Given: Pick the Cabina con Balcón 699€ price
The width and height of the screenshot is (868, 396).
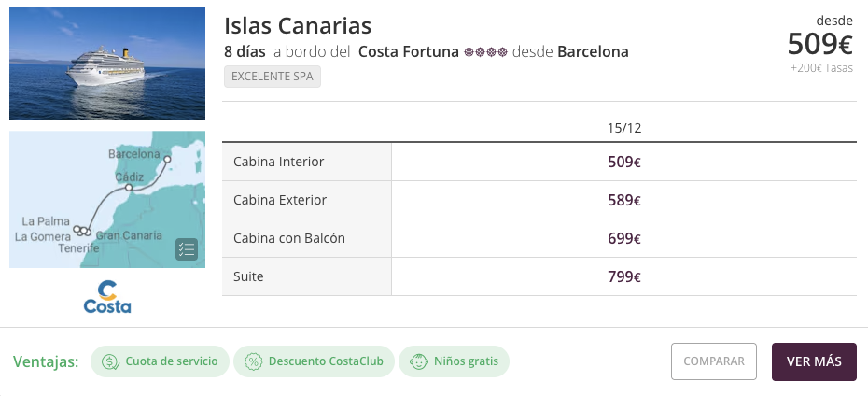Looking at the screenshot, I should (623, 238).
